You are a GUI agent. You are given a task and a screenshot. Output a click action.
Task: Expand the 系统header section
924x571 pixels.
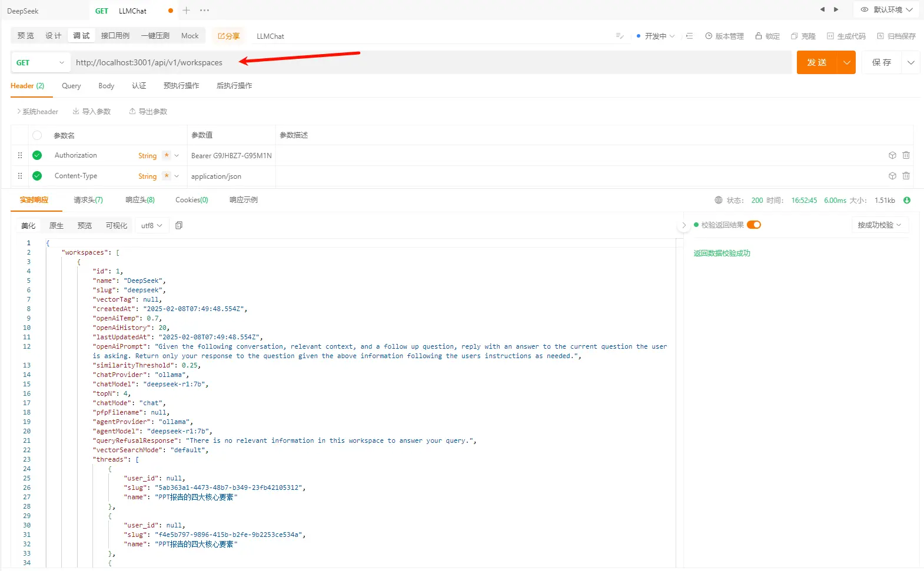click(x=38, y=112)
